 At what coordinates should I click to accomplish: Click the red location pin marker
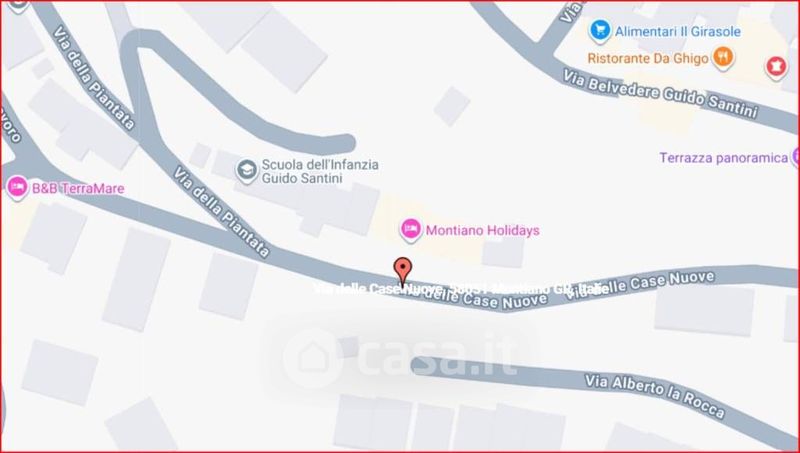(403, 272)
